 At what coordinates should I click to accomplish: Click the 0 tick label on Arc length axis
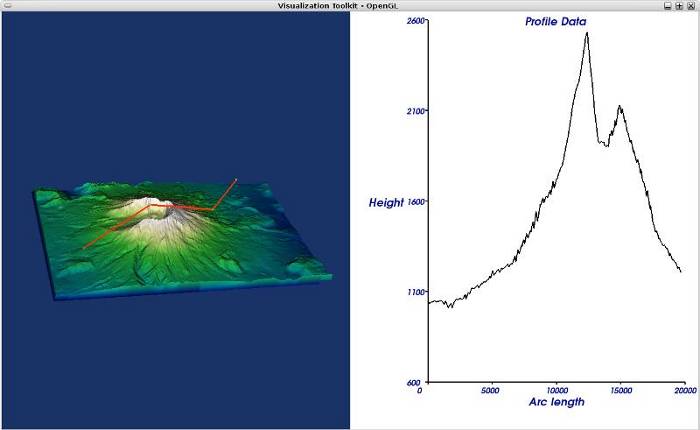tap(420, 390)
